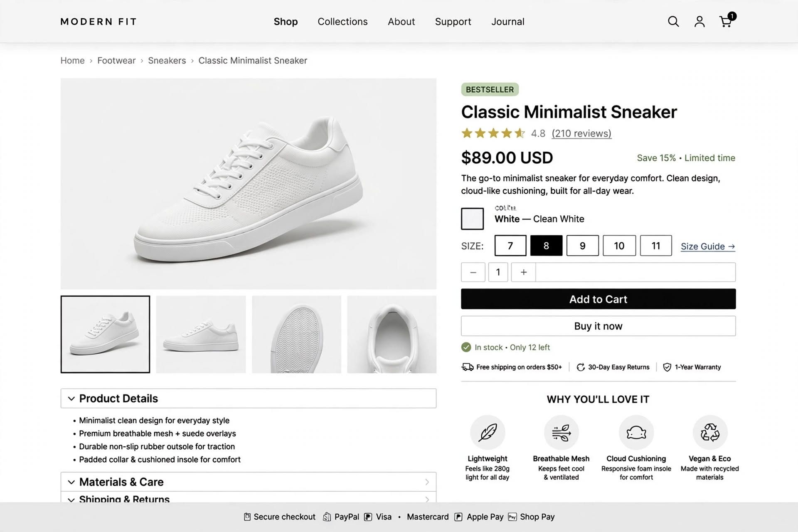The image size is (798, 532).
Task: Select size 7
Action: pyautogui.click(x=510, y=246)
